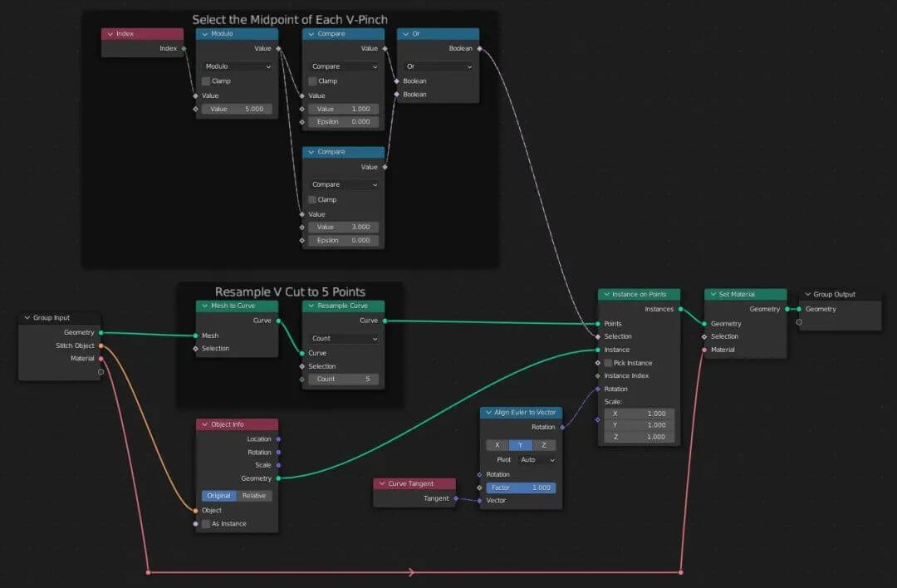The image size is (897, 588).
Task: Click Instance on Points Points input socket
Action: (x=598, y=324)
